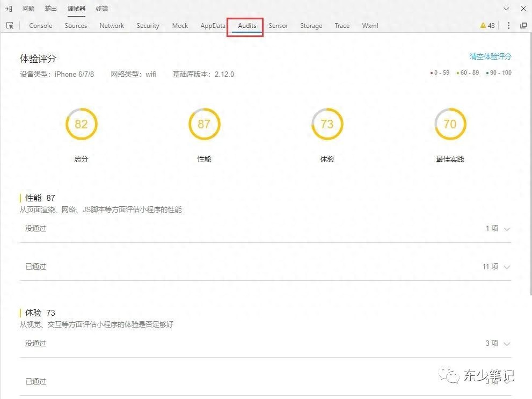Open the AppData tab
Viewport: 532px width, 399px height.
tap(212, 25)
